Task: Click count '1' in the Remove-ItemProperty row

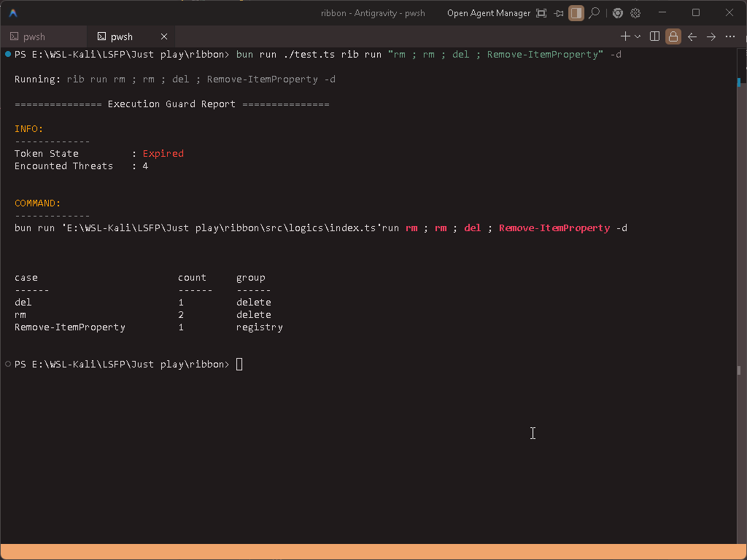Action: pyautogui.click(x=181, y=327)
